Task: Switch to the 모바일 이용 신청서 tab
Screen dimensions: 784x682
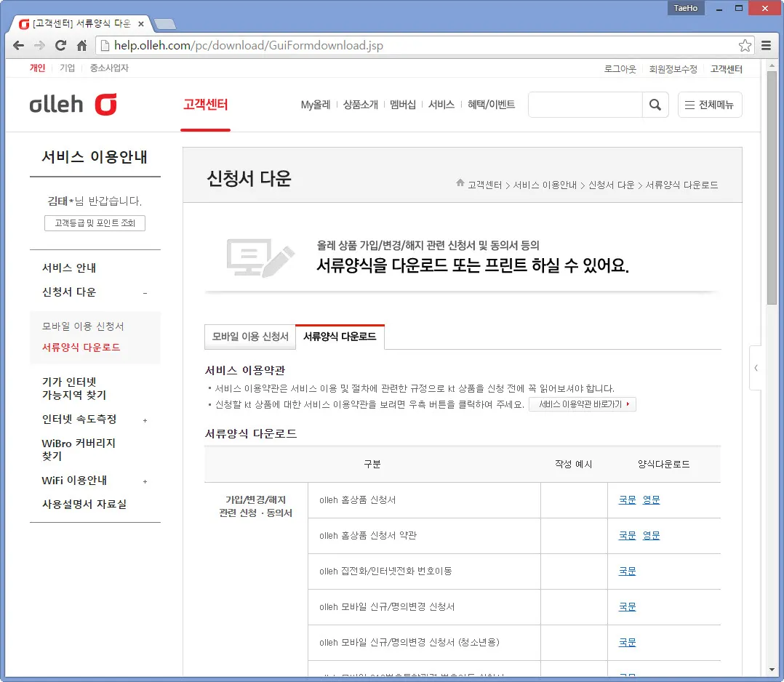Action: [249, 337]
